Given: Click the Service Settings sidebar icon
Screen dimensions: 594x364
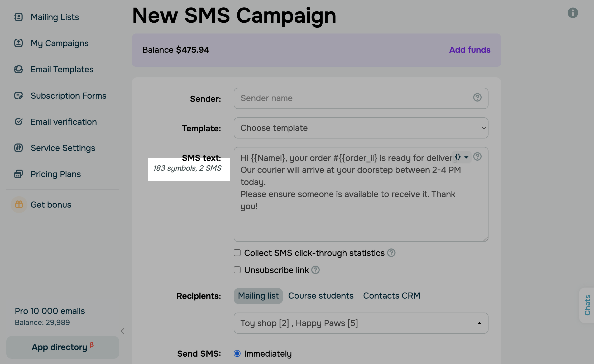Looking at the screenshot, I should (x=18, y=148).
